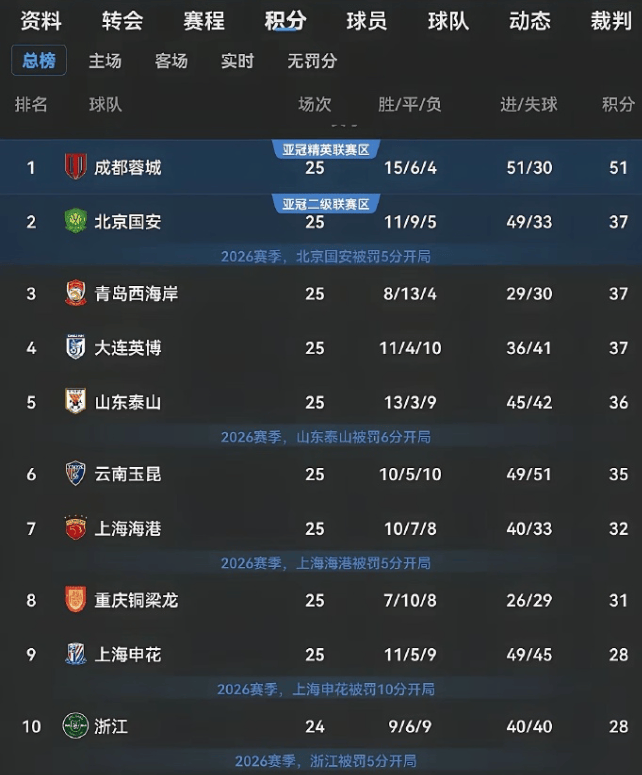Click the 山东泰山 team emblem
642x775 pixels.
(x=76, y=401)
